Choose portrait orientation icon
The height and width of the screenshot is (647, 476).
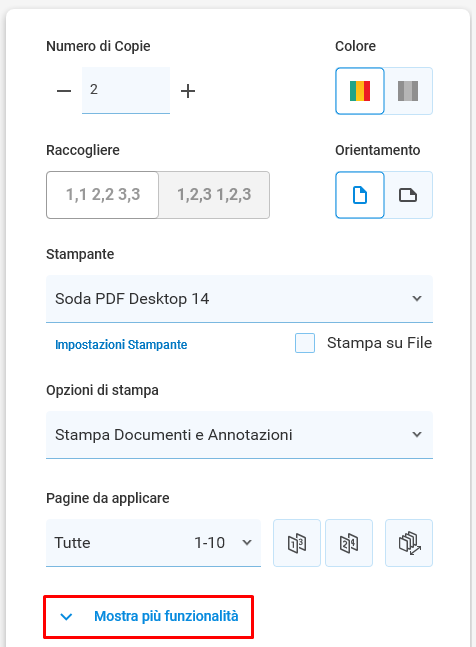click(360, 195)
